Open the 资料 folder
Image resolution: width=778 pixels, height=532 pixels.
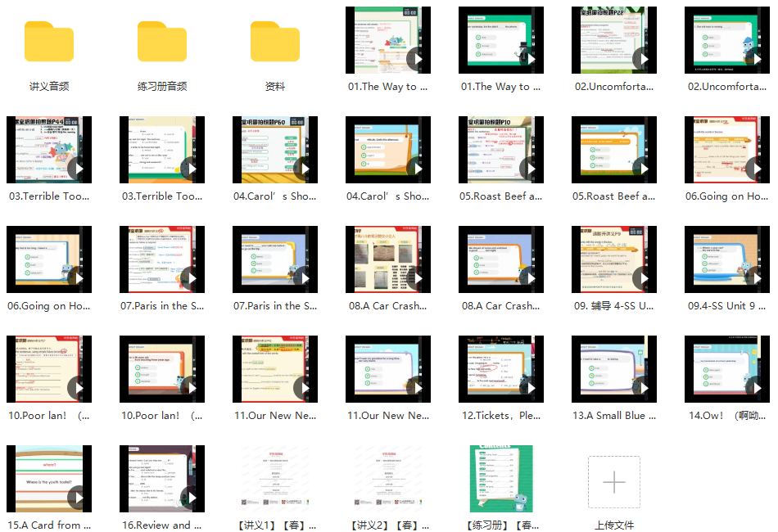tap(275, 40)
